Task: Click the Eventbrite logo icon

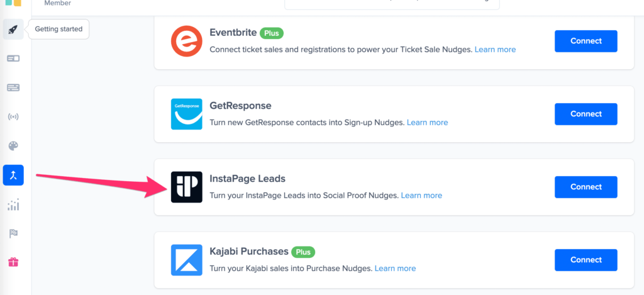Action: (x=186, y=41)
